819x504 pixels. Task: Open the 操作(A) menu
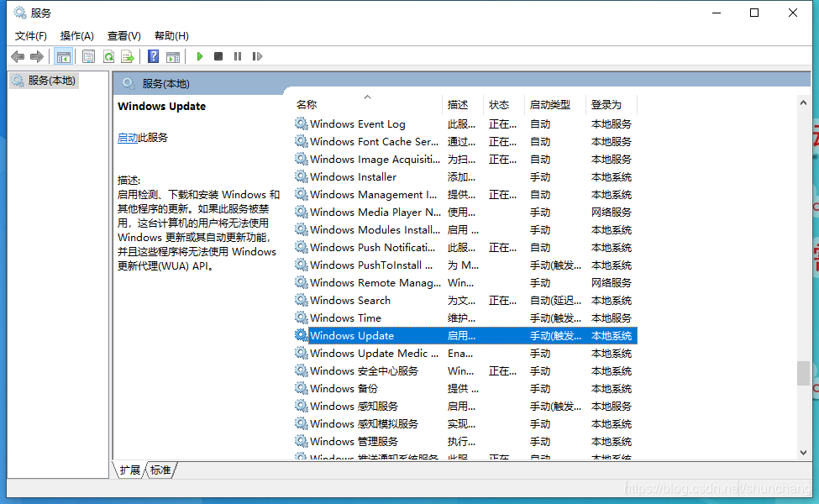[x=76, y=36]
